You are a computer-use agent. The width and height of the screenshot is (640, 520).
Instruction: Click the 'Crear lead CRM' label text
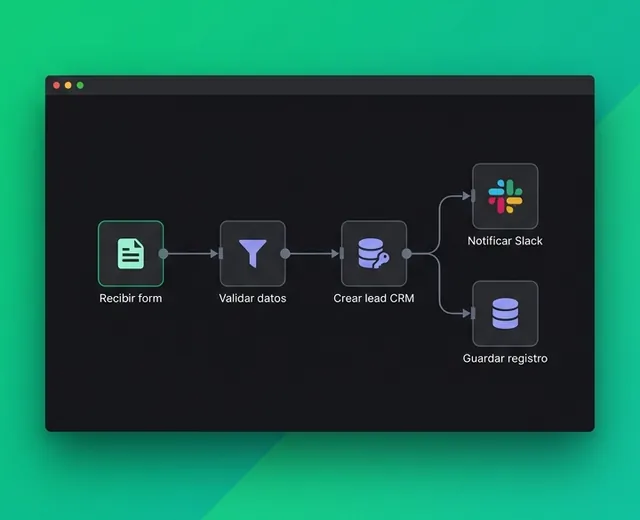click(x=374, y=298)
